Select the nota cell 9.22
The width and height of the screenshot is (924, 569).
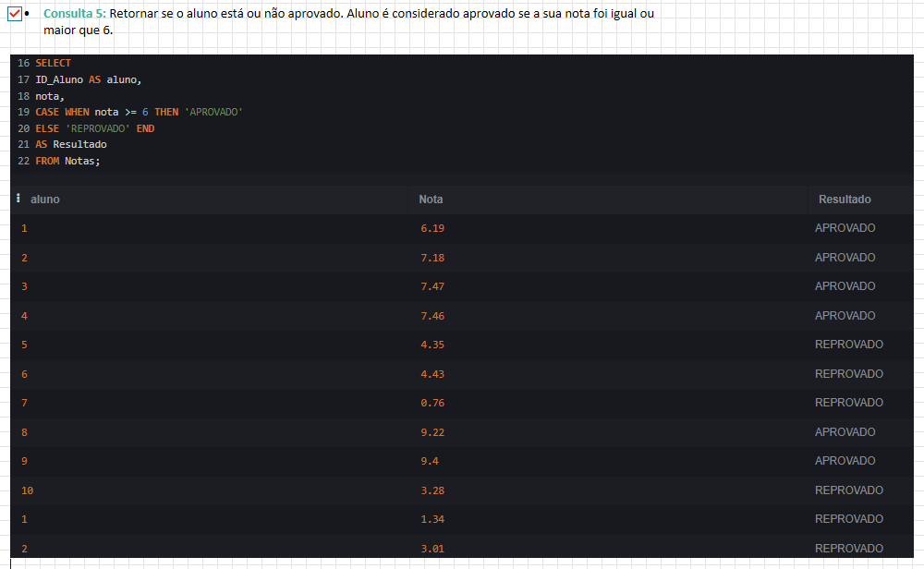click(432, 432)
